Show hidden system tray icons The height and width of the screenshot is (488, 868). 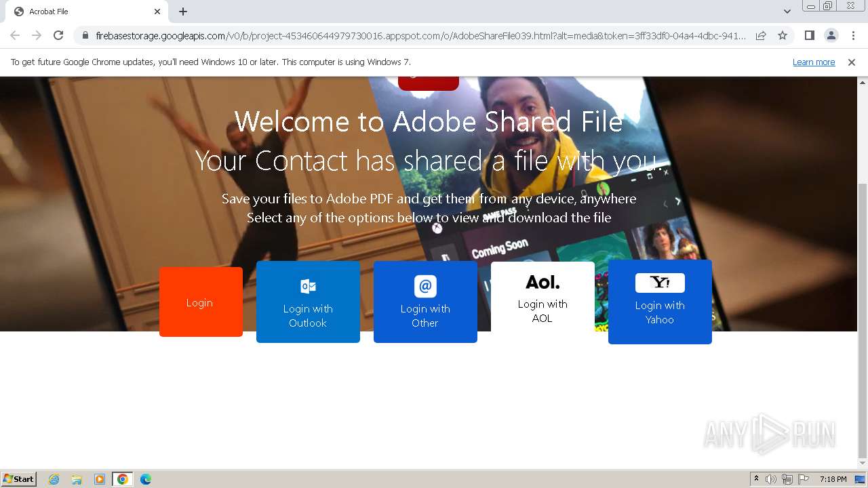pyautogui.click(x=756, y=479)
